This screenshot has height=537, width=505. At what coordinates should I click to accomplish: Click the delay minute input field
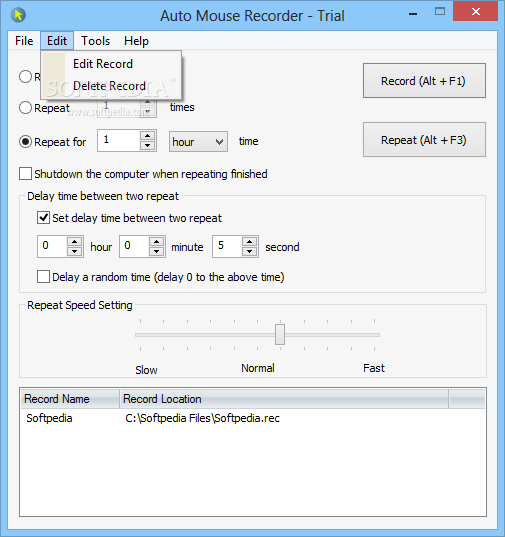tap(134, 246)
